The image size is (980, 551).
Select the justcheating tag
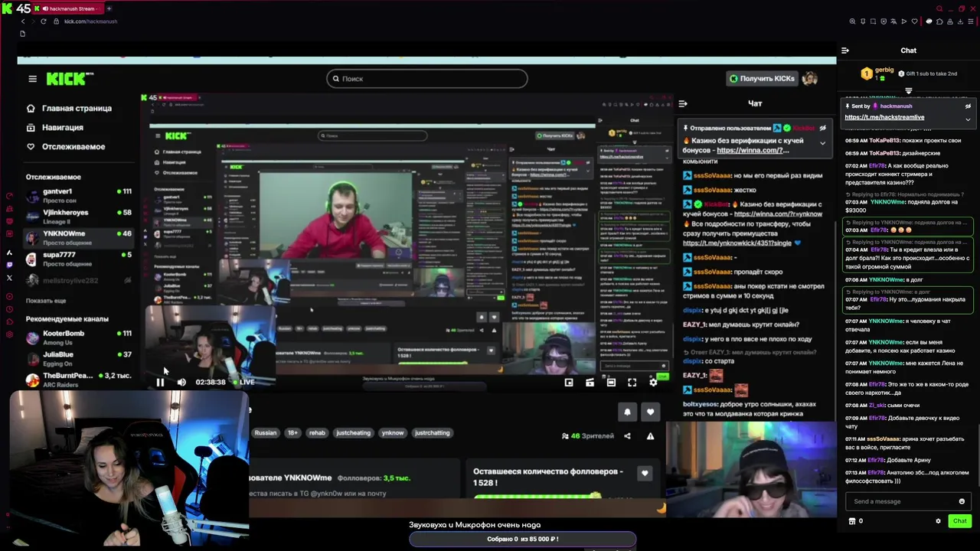(353, 433)
